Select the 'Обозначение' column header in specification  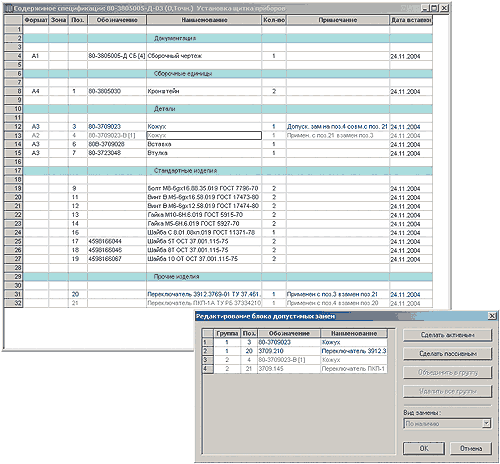(x=117, y=20)
